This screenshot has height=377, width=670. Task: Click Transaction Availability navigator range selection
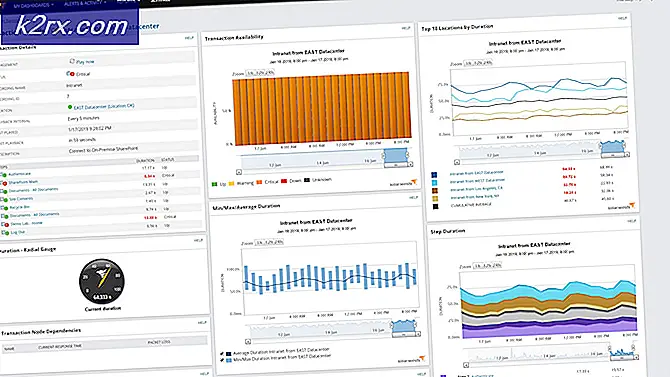[x=396, y=155]
